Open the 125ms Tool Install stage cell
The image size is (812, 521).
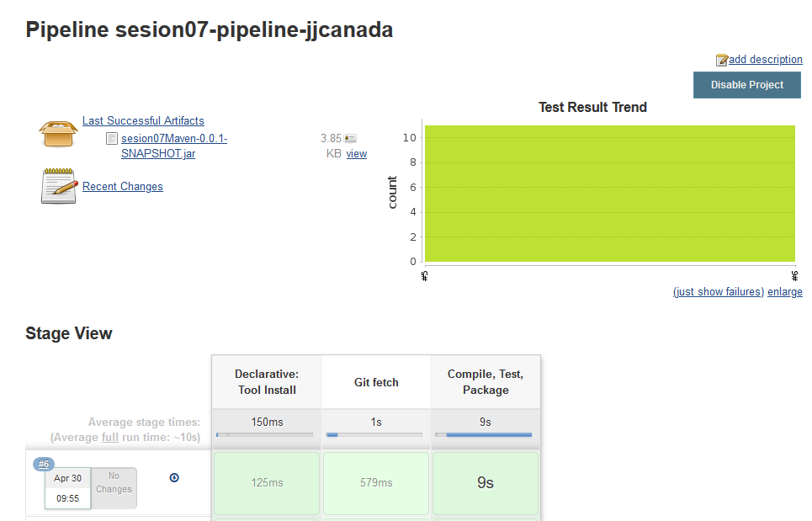[267, 482]
